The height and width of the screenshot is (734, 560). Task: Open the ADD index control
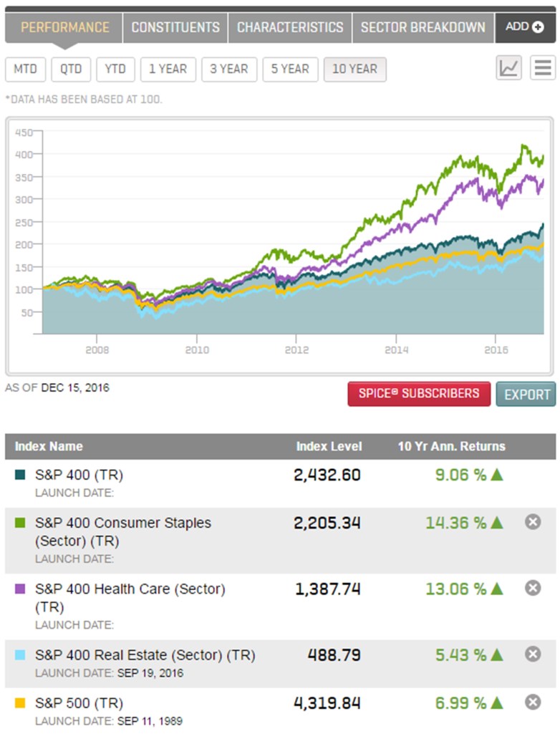coord(525,26)
